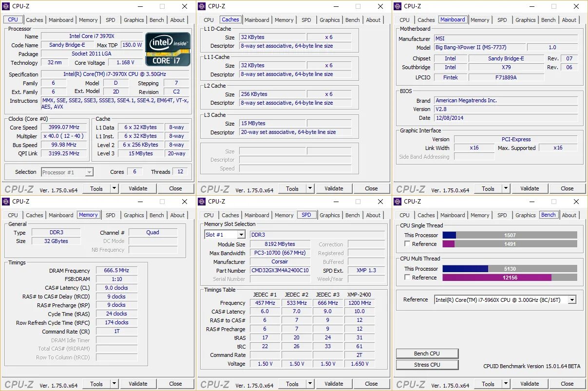588x391 pixels.
Task: Click the processor Name field Intel Core i7 3970X
Action: (92, 36)
